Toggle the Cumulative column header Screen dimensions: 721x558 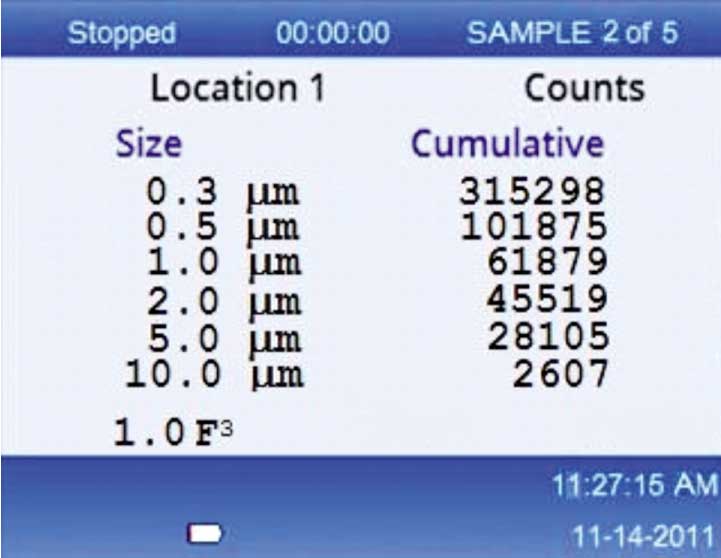point(508,144)
